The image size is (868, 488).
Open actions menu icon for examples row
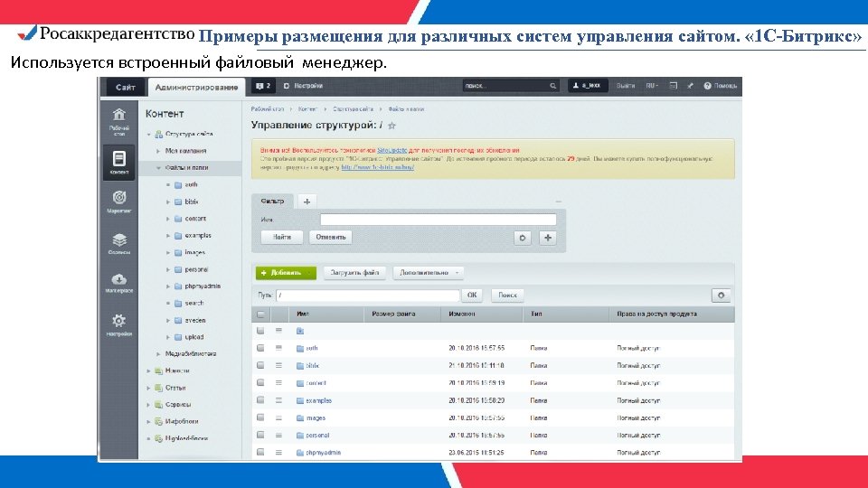279,400
